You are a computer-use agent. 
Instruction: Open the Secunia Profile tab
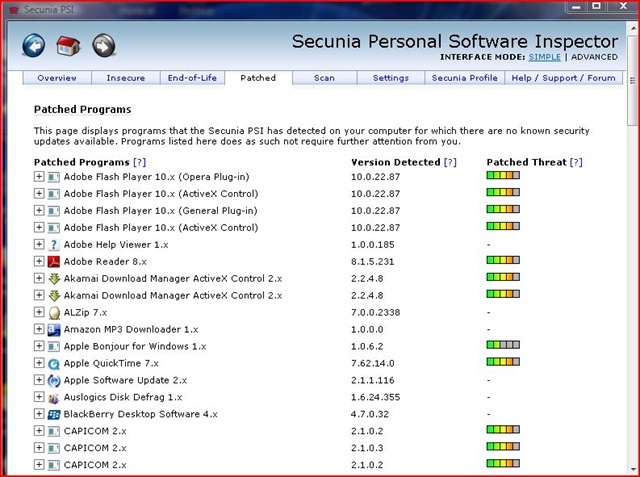point(464,78)
